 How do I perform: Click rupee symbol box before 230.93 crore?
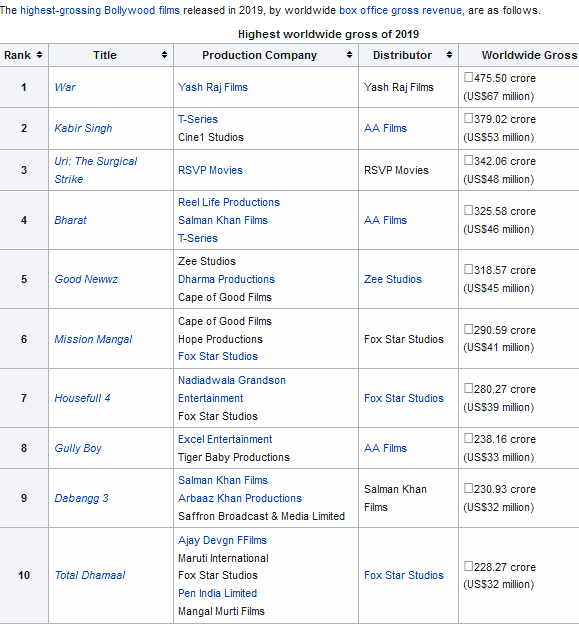[x=468, y=488]
